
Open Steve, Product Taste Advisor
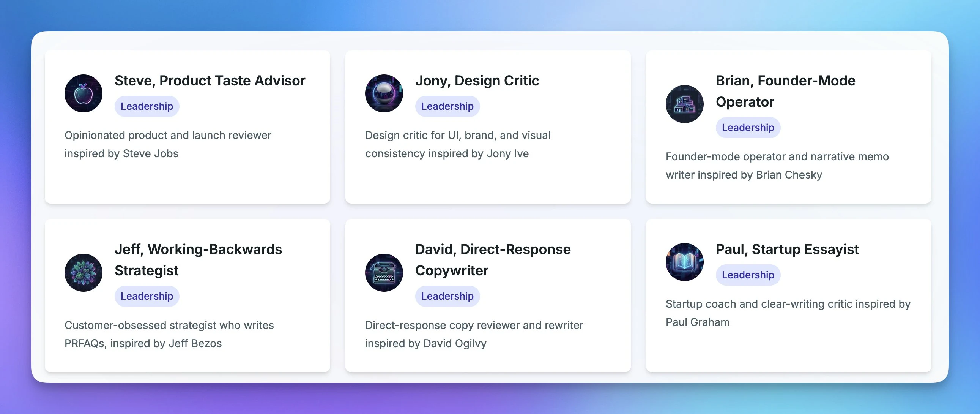[x=209, y=81]
